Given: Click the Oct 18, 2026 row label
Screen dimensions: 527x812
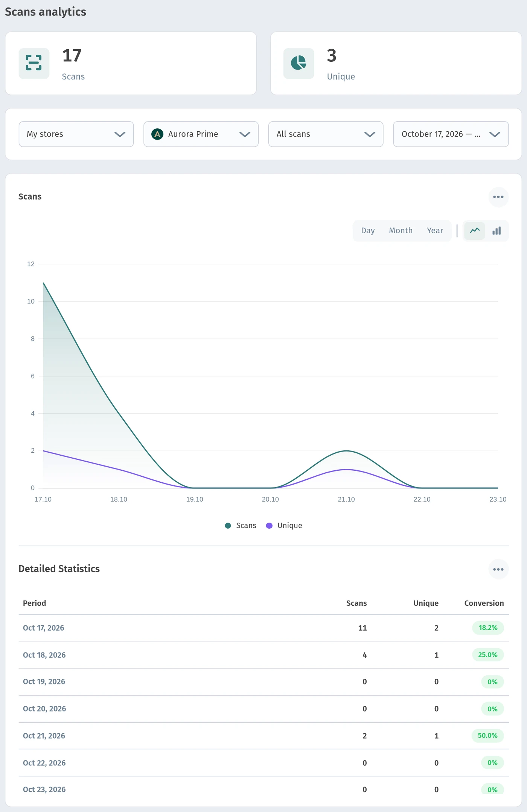Looking at the screenshot, I should pos(44,655).
